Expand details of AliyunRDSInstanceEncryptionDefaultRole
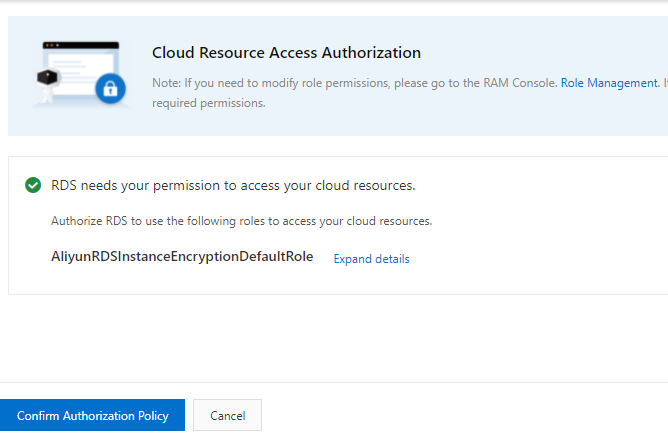668x443 pixels. [371, 259]
